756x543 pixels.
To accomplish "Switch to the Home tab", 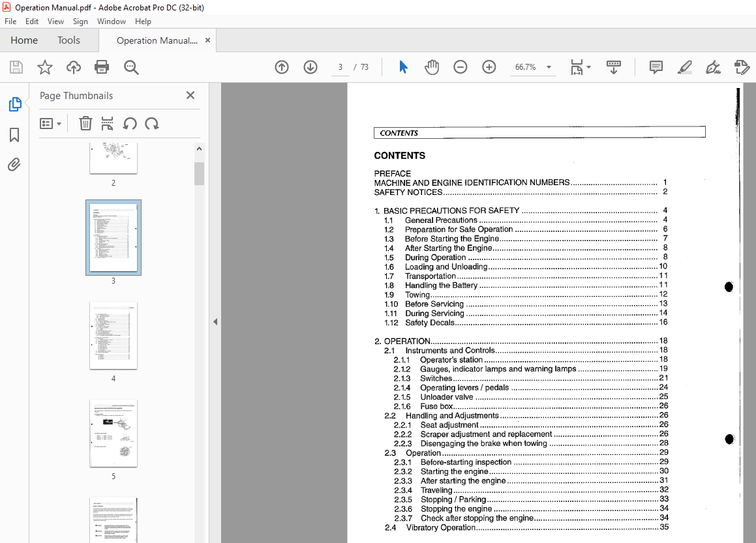I will pos(24,40).
